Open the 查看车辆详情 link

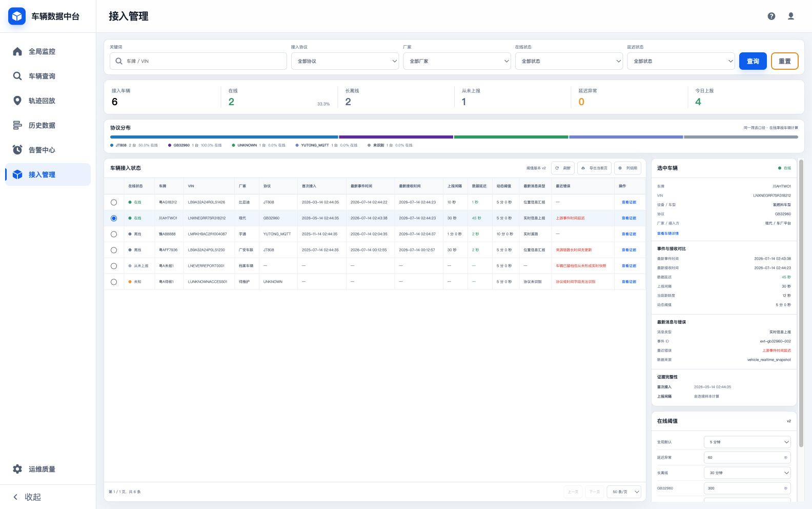click(x=668, y=233)
